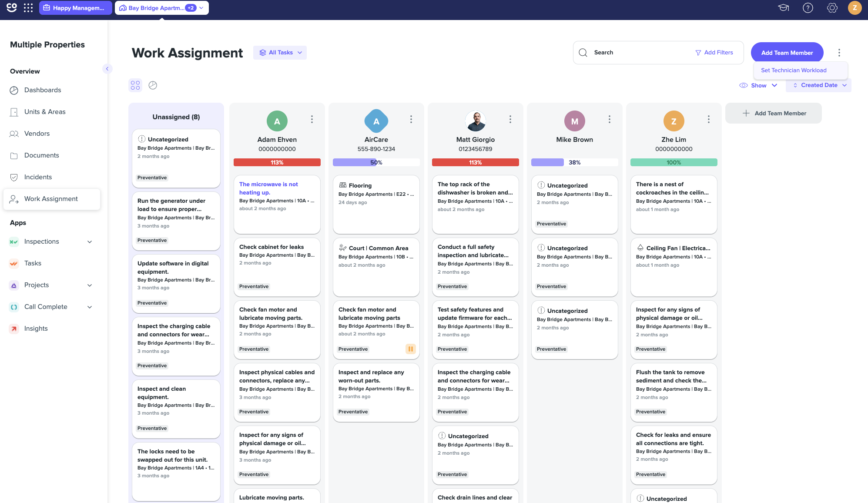Click Mike Brown's 38% workload bar
868x503 pixels.
(x=575, y=162)
